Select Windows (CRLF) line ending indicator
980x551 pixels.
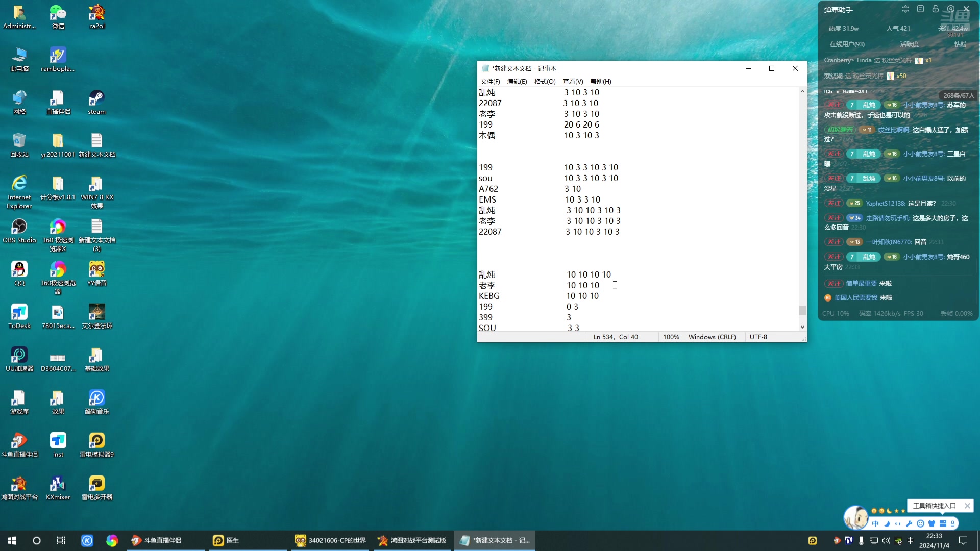(712, 336)
